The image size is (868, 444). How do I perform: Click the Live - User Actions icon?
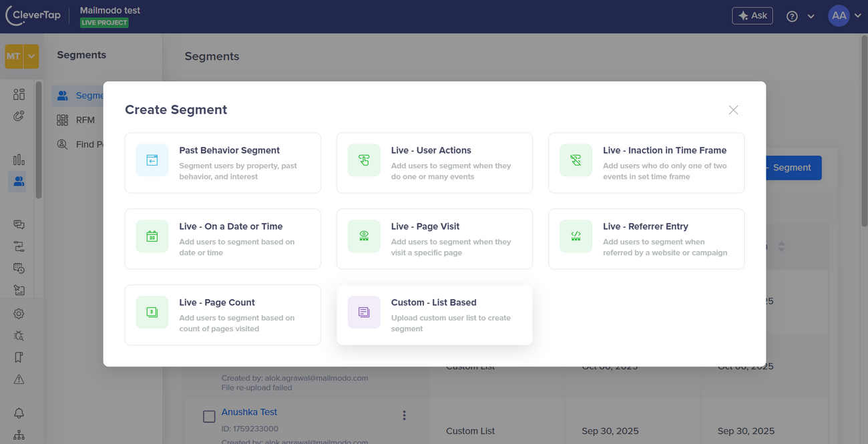(x=364, y=160)
